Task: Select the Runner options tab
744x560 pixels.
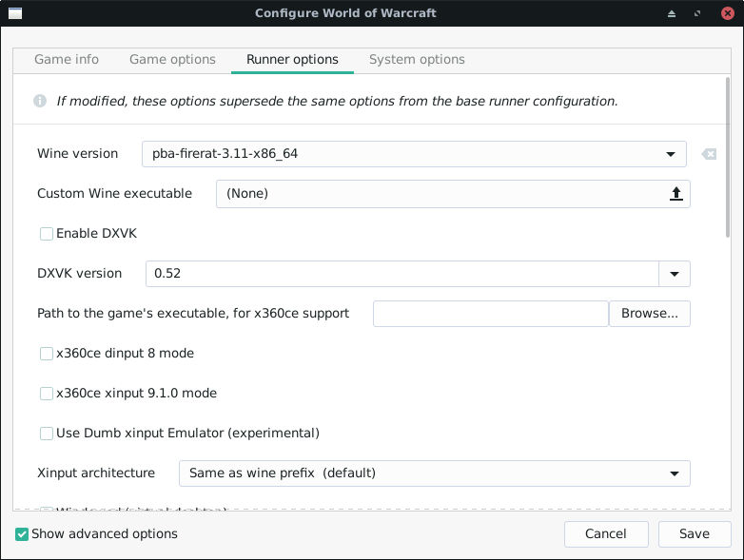Action: [x=292, y=60]
